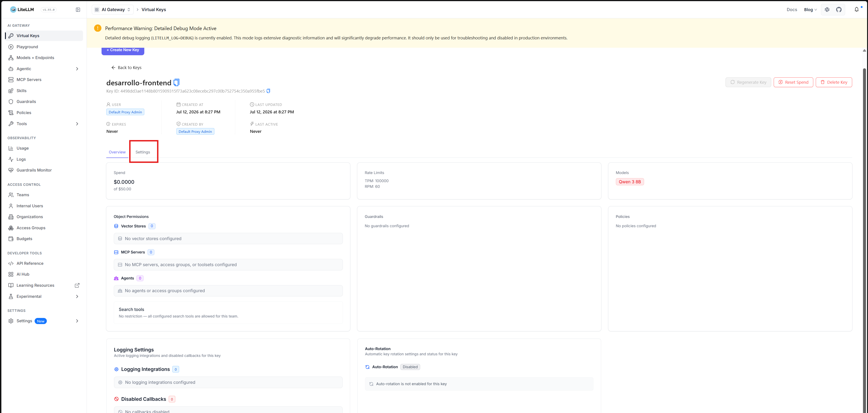Click the Default Proxy Admin user badge
Image resolution: width=868 pixels, height=413 pixels.
[x=125, y=112]
